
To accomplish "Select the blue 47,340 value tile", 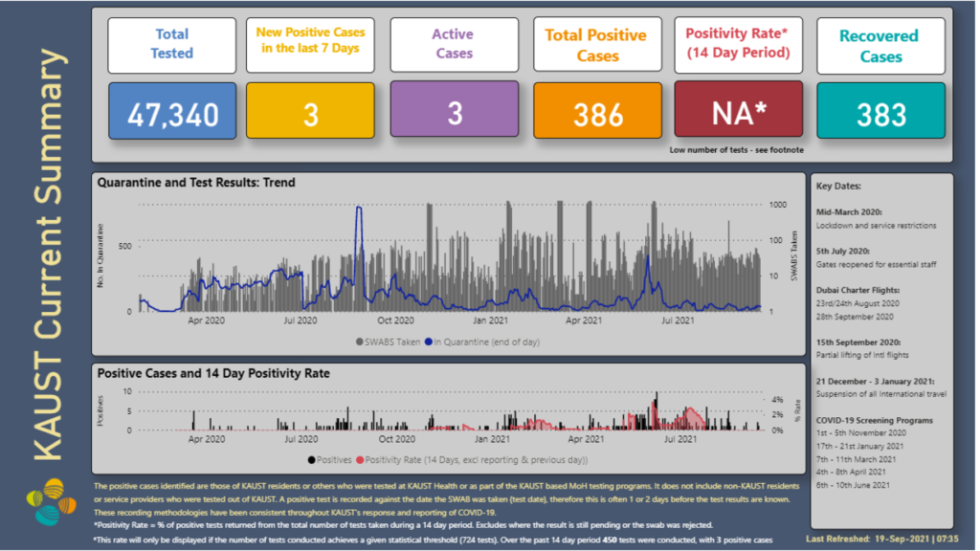I will click(x=172, y=114).
